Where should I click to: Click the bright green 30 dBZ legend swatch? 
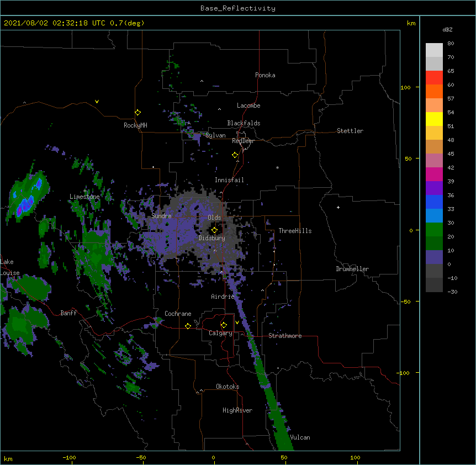pyautogui.click(x=434, y=230)
